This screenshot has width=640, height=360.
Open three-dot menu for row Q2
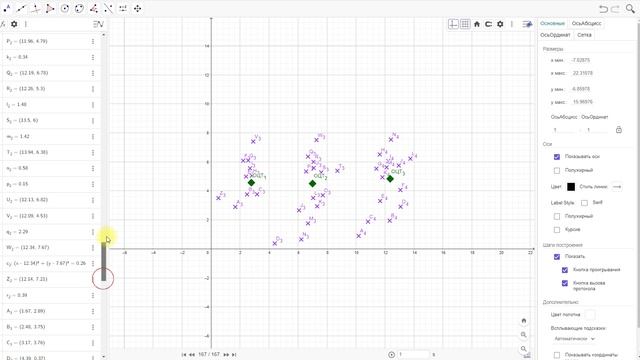pos(93,73)
